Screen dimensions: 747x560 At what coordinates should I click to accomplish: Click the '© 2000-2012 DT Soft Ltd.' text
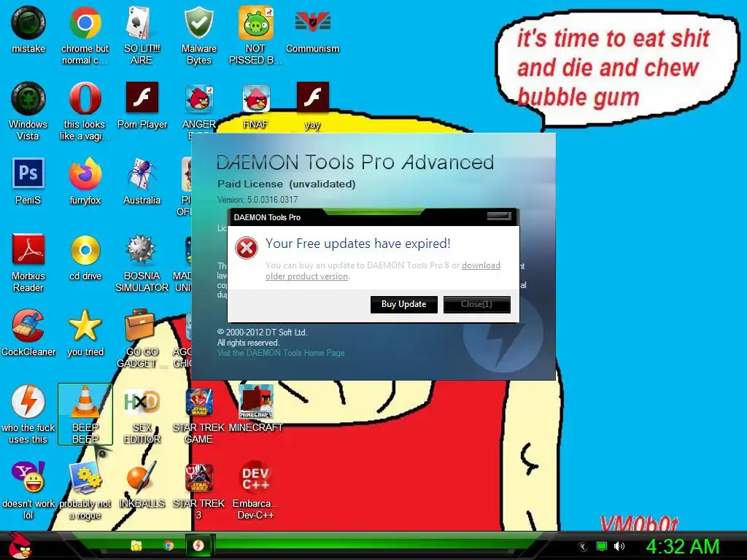[x=263, y=332]
